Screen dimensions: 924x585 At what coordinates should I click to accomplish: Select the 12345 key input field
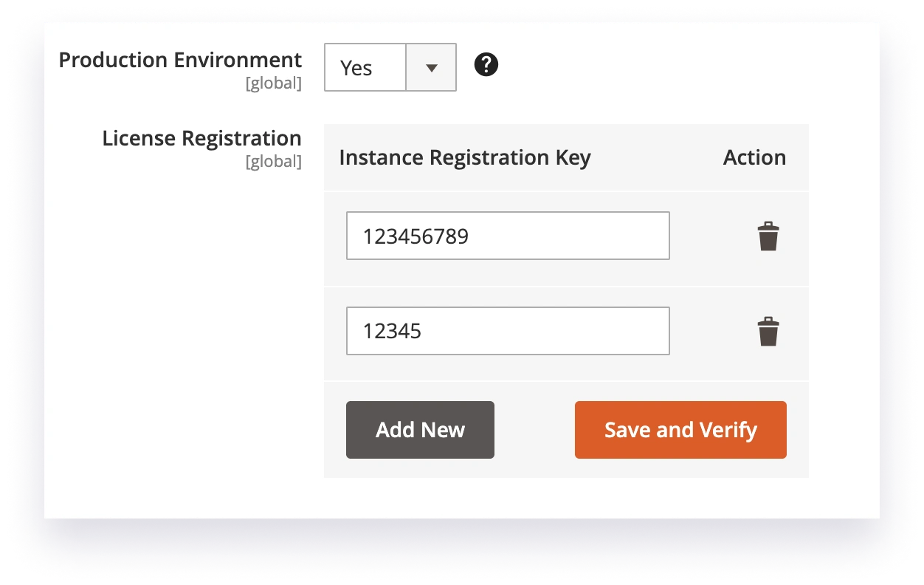(508, 330)
